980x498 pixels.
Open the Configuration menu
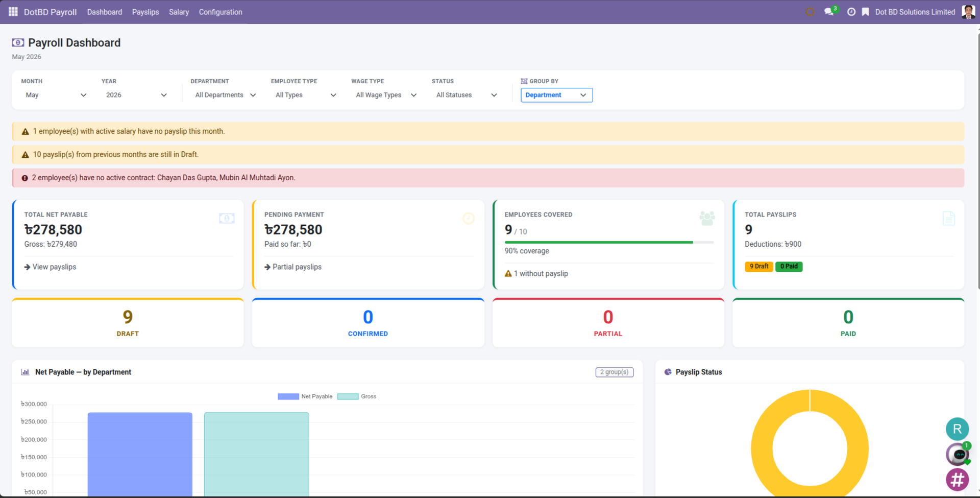[x=220, y=12]
